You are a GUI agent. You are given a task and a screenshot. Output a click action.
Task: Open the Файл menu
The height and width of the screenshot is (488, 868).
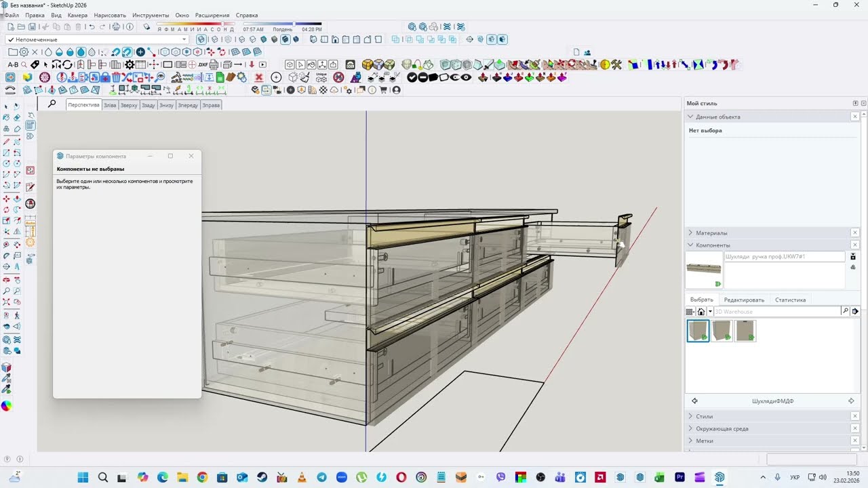click(12, 15)
